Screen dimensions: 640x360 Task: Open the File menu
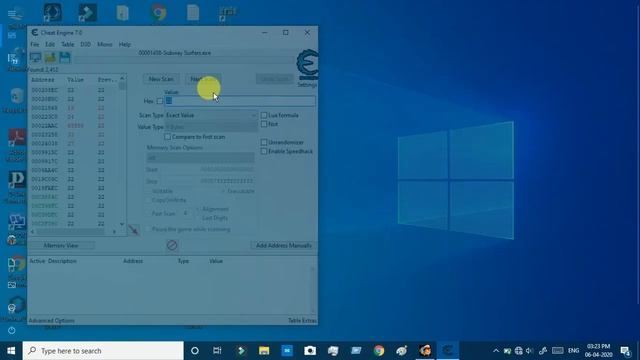pos(35,44)
